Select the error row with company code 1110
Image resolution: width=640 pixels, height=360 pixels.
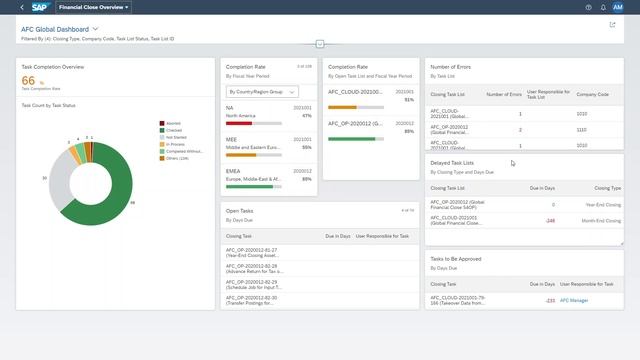coord(524,130)
